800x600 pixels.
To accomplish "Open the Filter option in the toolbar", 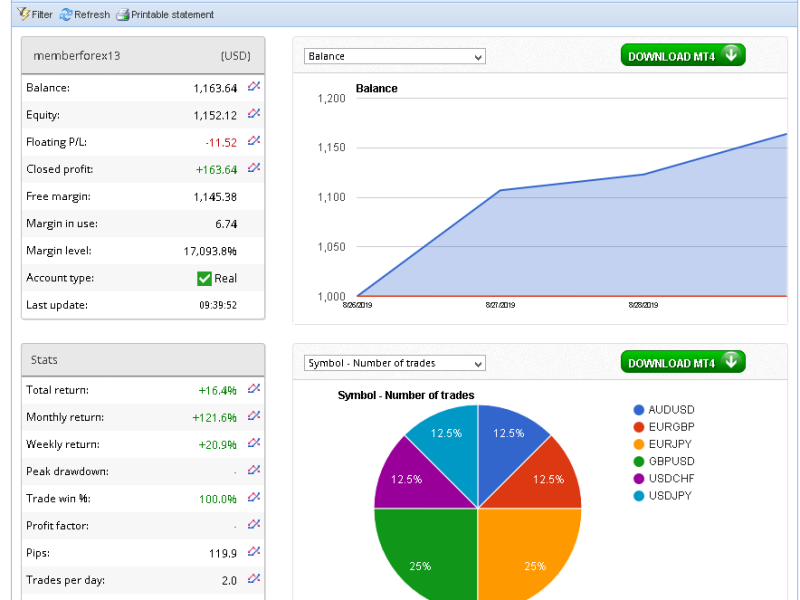I will click(x=35, y=15).
